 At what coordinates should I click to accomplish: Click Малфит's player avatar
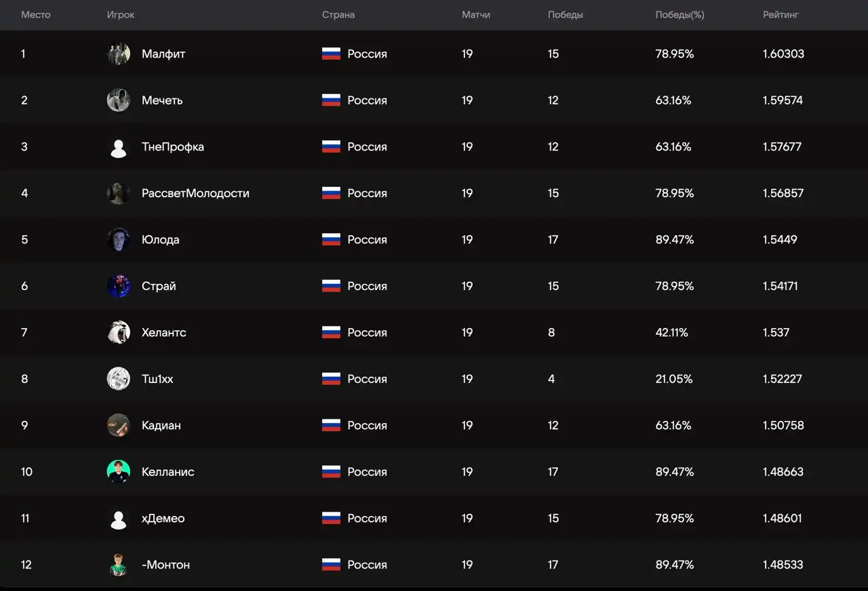coord(119,54)
